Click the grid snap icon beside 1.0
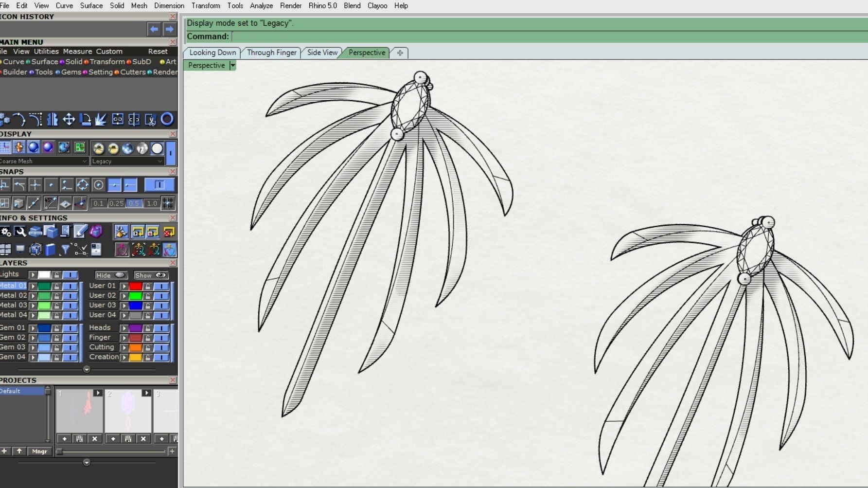Screen dimensions: 868x488 (168, 203)
